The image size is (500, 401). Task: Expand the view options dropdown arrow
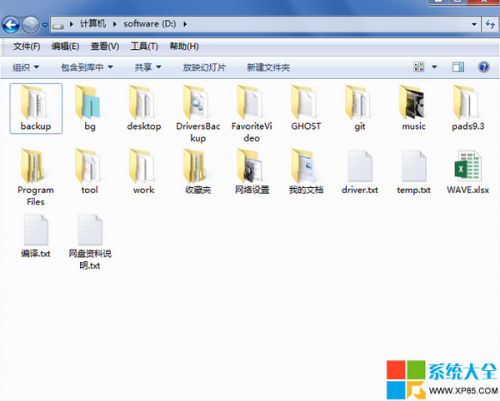point(434,67)
